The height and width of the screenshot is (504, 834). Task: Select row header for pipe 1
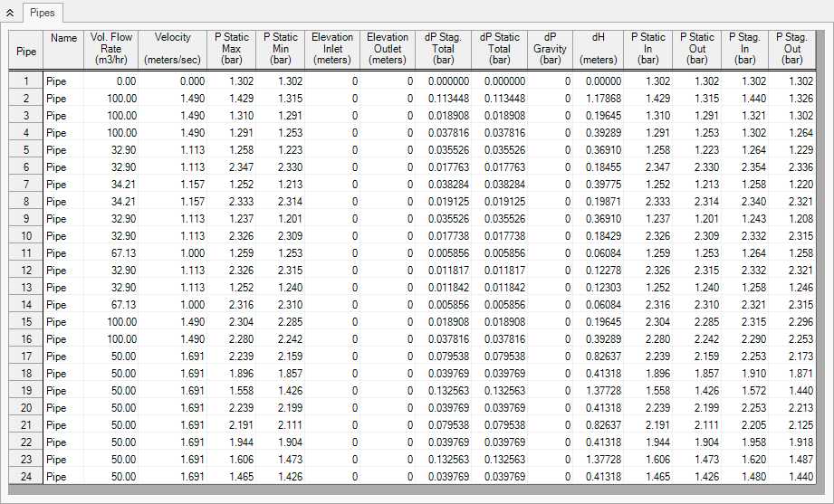[26, 81]
